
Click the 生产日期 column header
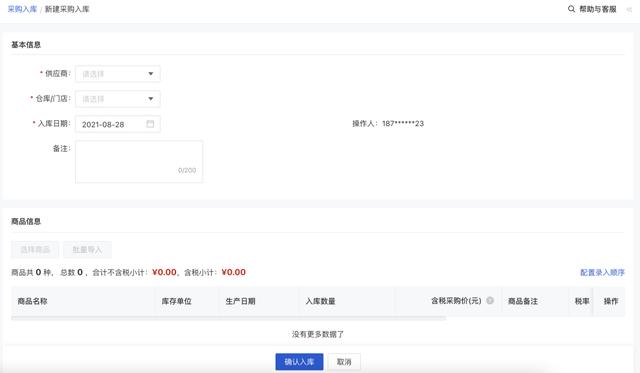pos(240,301)
